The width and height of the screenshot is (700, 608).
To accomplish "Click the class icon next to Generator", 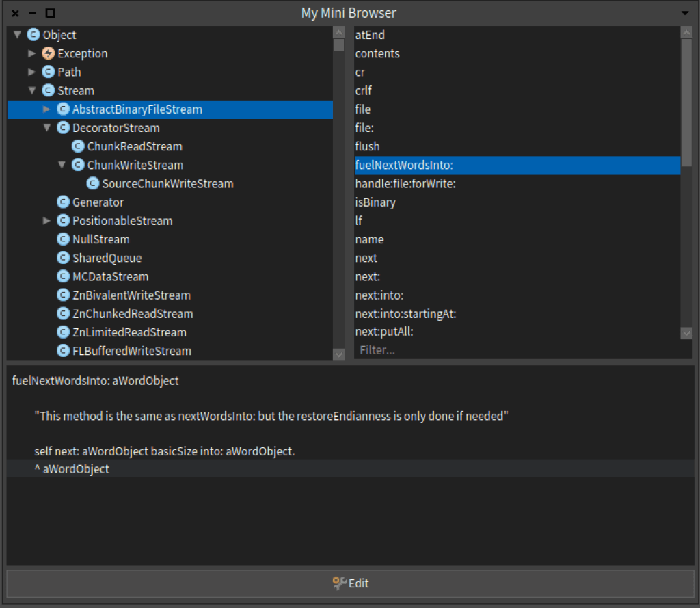I will [63, 202].
